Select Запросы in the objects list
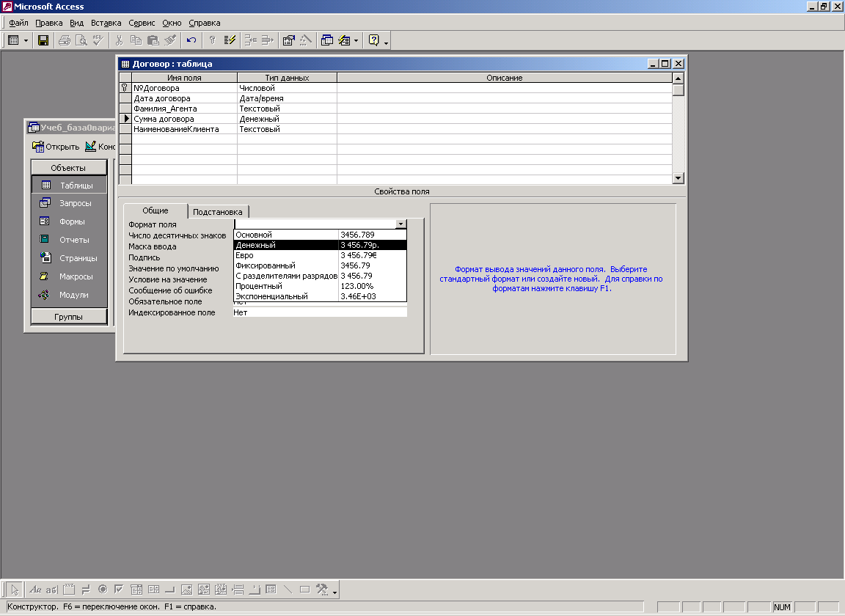The width and height of the screenshot is (845, 616). click(68, 203)
